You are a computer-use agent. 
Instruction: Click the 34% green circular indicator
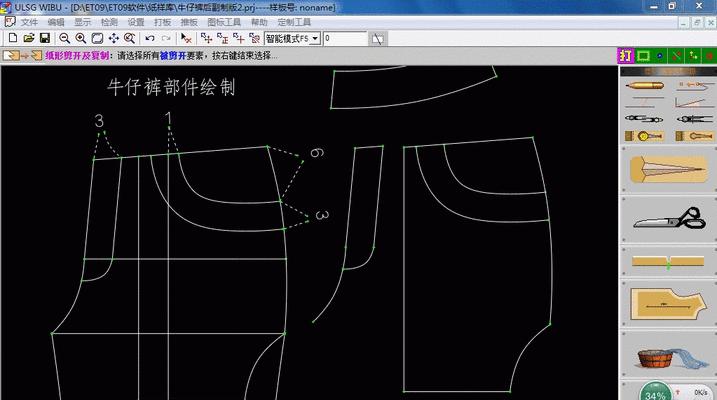655,393
